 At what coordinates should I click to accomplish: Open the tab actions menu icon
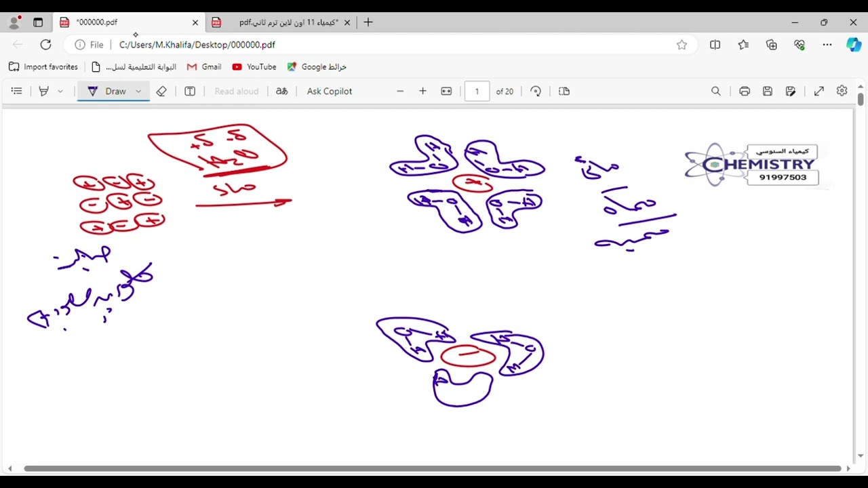click(x=38, y=22)
